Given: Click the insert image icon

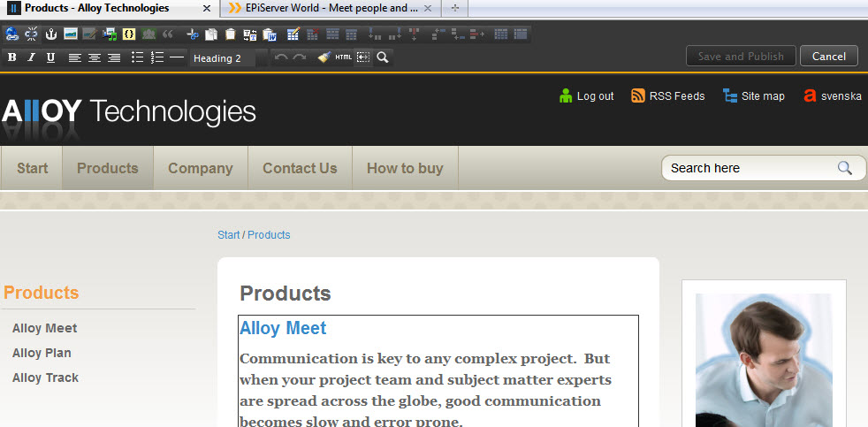Looking at the screenshot, I should pos(70,34).
